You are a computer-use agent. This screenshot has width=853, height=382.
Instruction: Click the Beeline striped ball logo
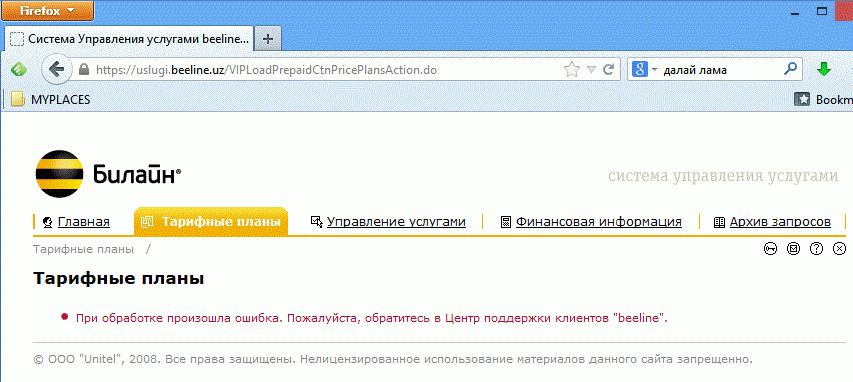tap(59, 174)
